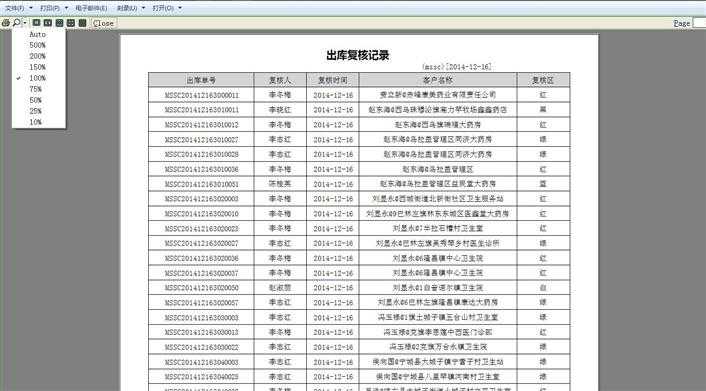Viewport: 706px width, 391px height.
Task: Click the review date in row MSSC201412163020050
Action: coord(333,288)
